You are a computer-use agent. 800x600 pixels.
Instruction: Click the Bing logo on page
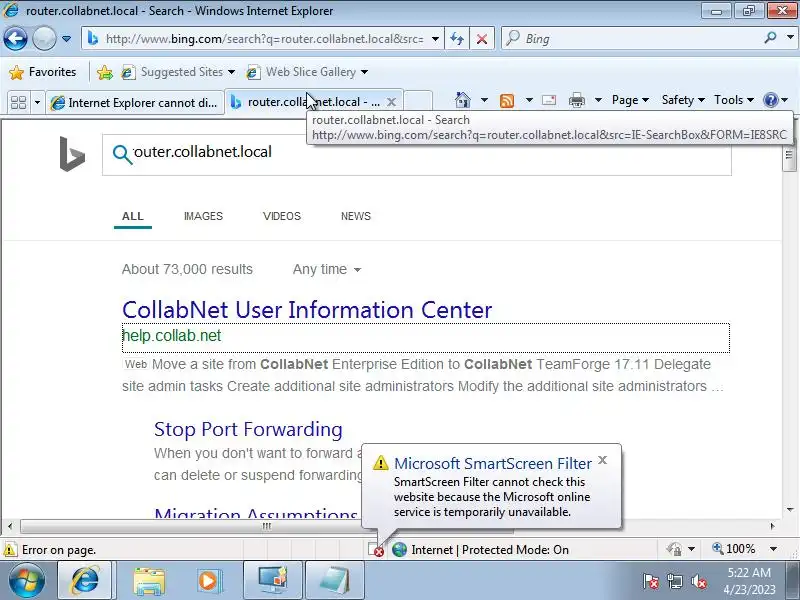click(72, 154)
